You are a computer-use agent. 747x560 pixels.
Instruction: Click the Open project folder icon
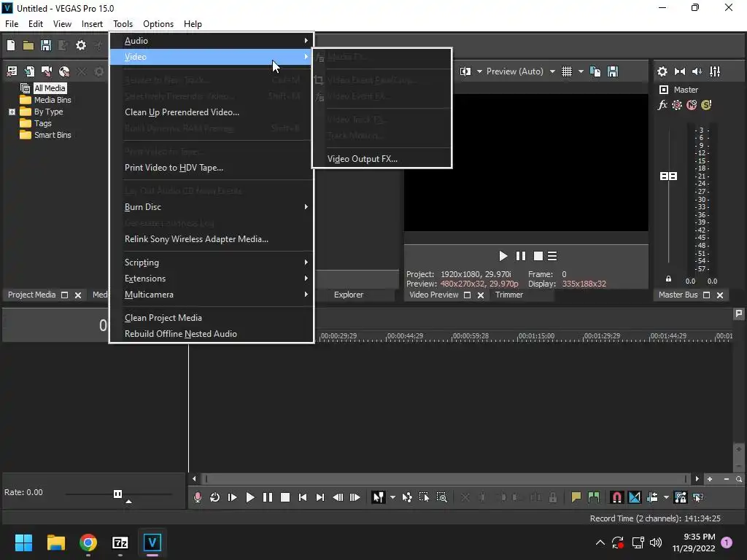pyautogui.click(x=28, y=45)
